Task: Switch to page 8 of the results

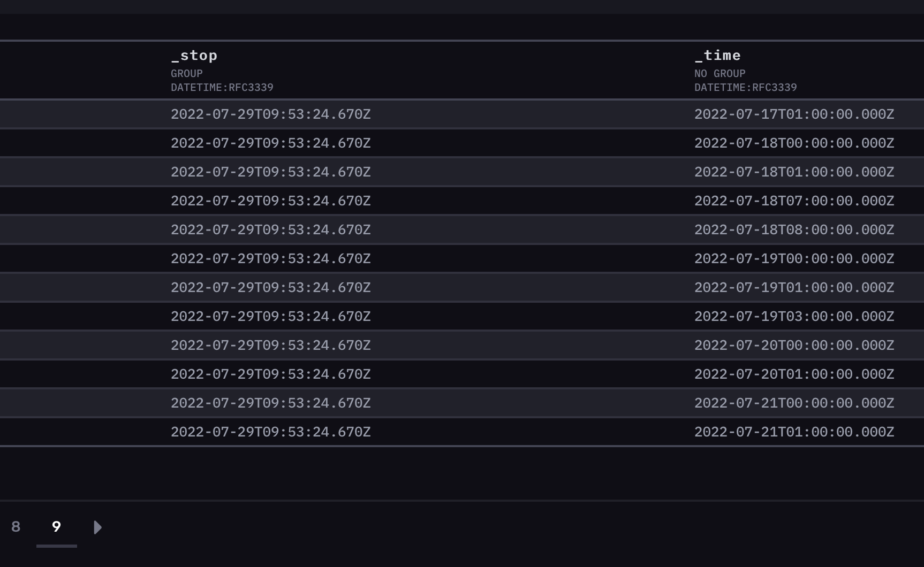Action: tap(16, 527)
